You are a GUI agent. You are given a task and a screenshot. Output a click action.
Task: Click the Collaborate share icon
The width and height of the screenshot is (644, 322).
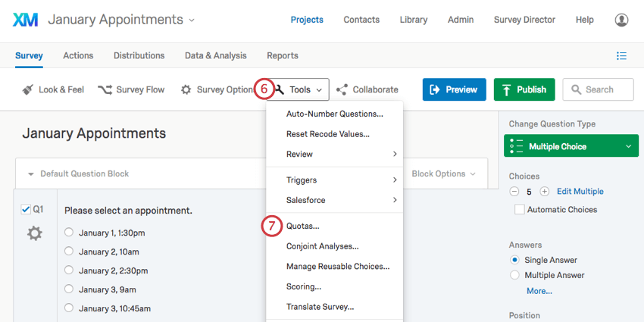342,89
